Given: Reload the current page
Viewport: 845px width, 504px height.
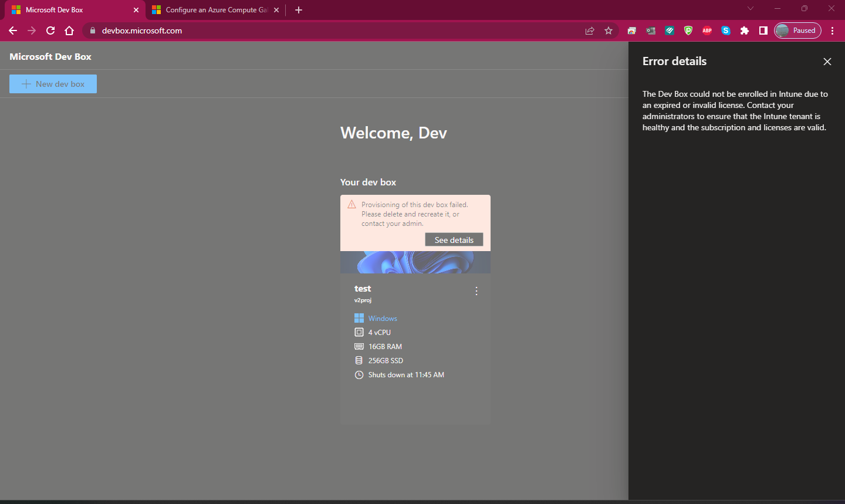Looking at the screenshot, I should point(50,31).
